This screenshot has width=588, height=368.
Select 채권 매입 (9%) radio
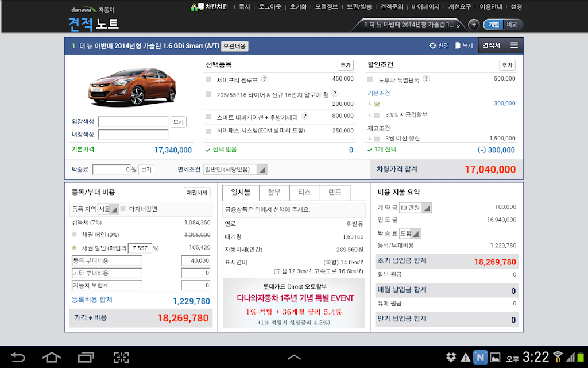[x=74, y=235]
